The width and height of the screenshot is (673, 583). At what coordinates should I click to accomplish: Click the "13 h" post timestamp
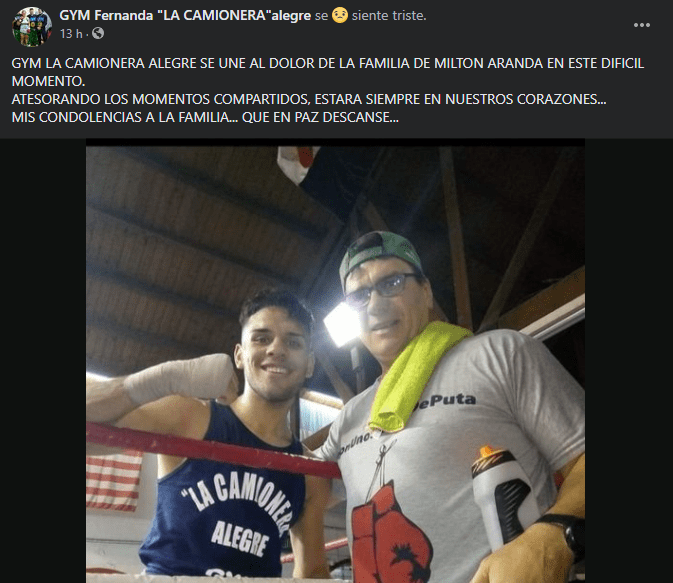click(71, 33)
